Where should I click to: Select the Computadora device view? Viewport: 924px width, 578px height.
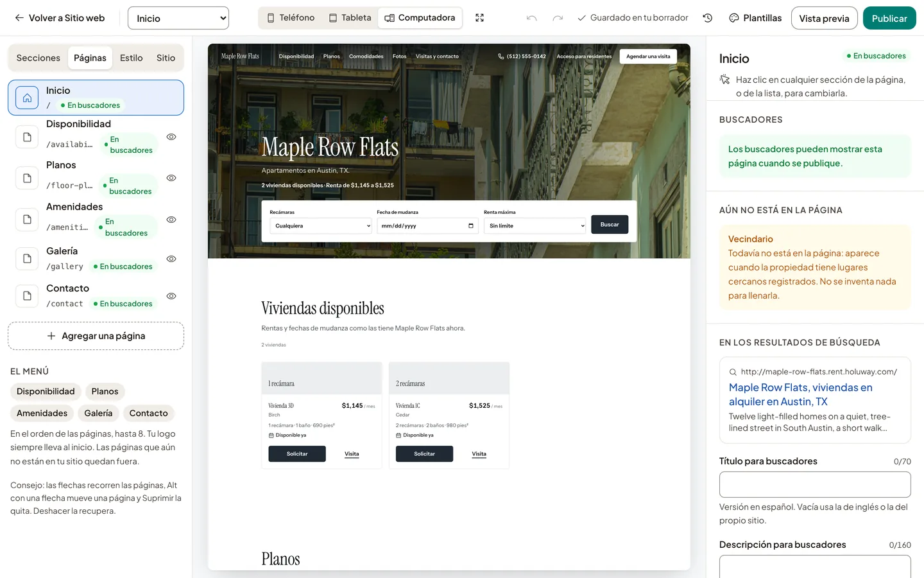point(420,18)
